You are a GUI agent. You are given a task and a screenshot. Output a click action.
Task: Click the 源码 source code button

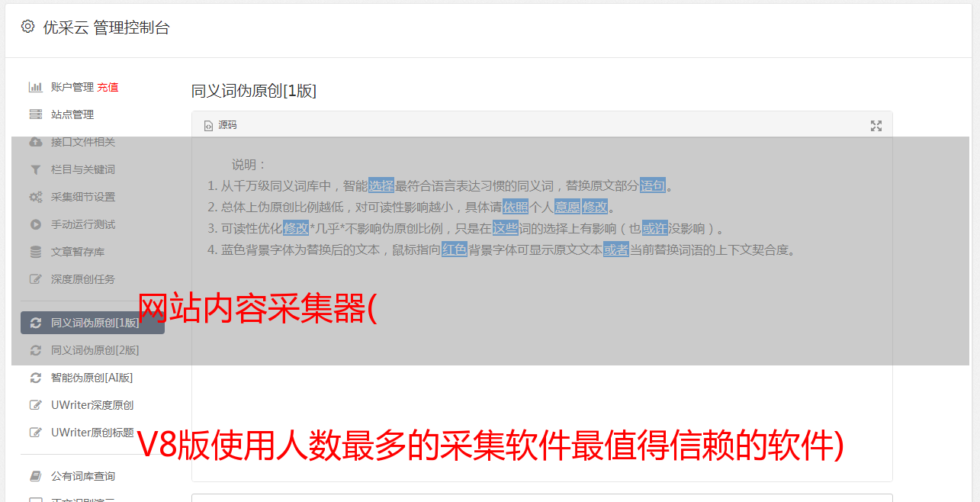[x=220, y=125]
